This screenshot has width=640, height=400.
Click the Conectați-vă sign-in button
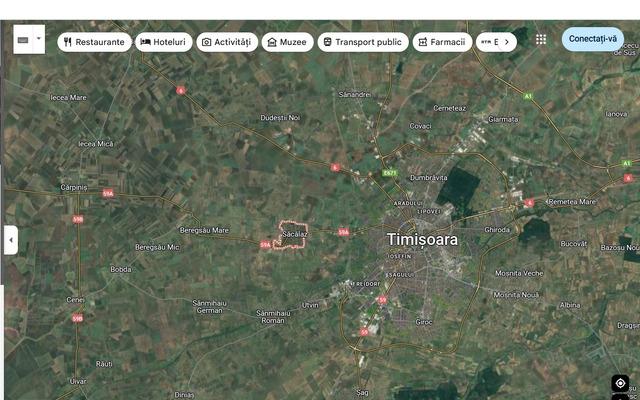pos(593,39)
